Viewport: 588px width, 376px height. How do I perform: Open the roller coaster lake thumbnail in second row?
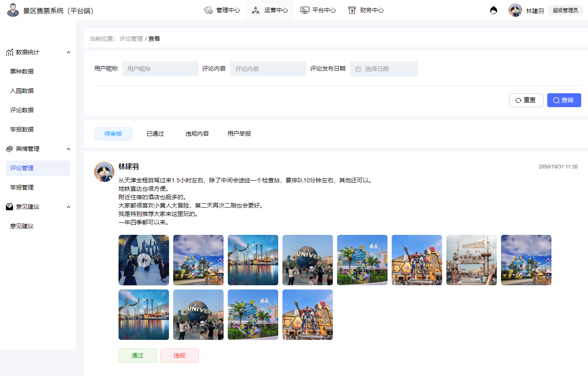point(144,315)
